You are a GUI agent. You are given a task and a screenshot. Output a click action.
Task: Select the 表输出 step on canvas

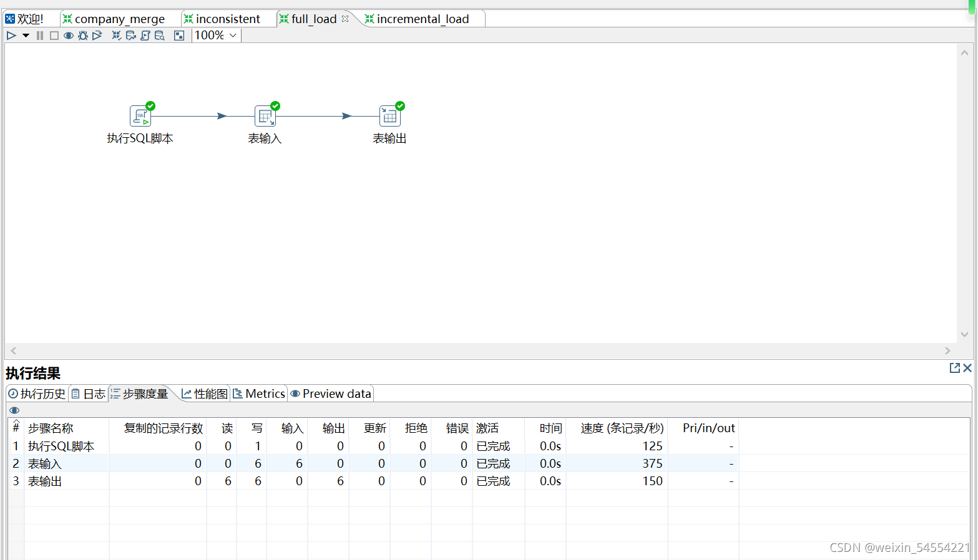point(390,116)
